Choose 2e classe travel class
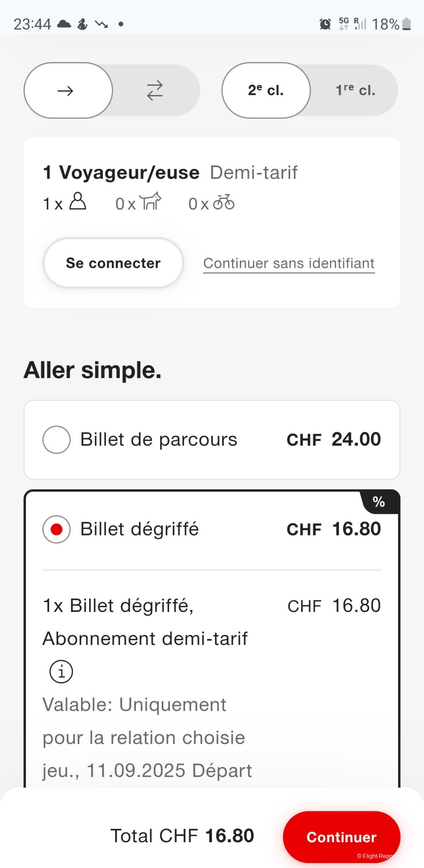 click(x=266, y=91)
